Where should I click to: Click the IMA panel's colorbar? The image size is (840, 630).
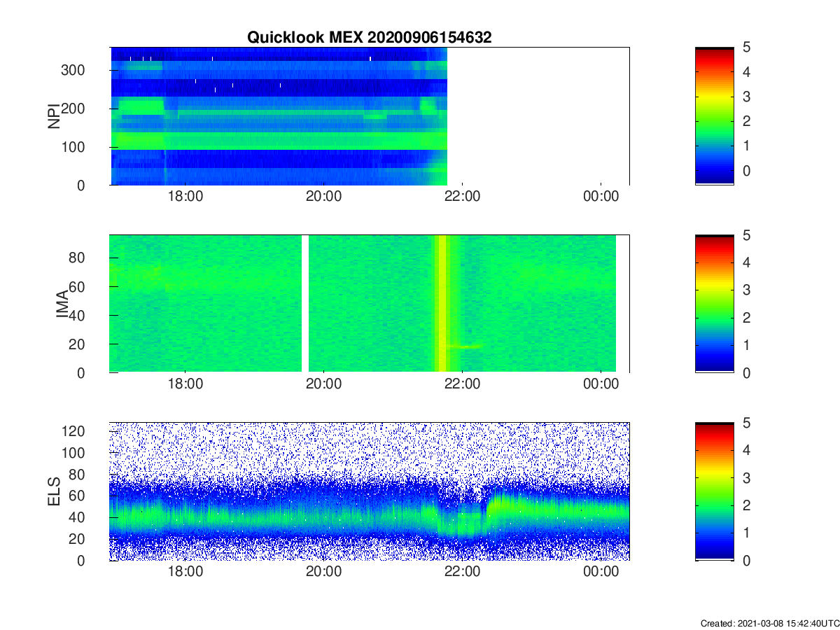pyautogui.click(x=714, y=304)
